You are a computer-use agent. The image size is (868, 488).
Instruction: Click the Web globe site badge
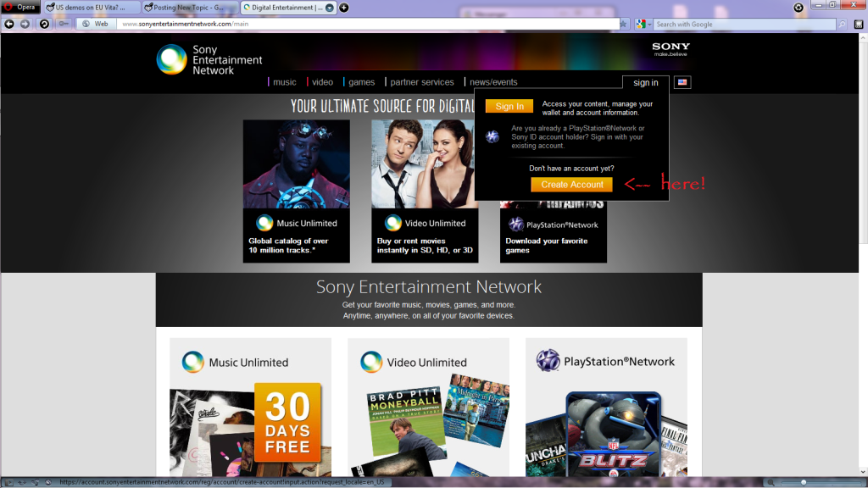[x=95, y=24]
